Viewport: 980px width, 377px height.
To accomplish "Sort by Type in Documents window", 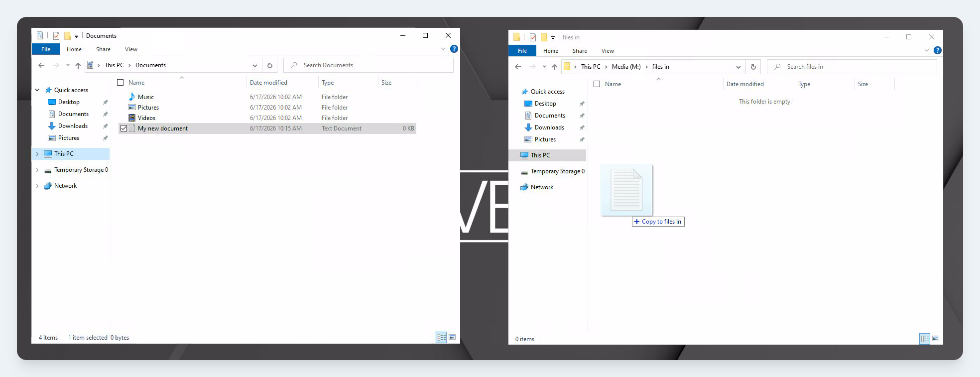I will pyautogui.click(x=328, y=83).
